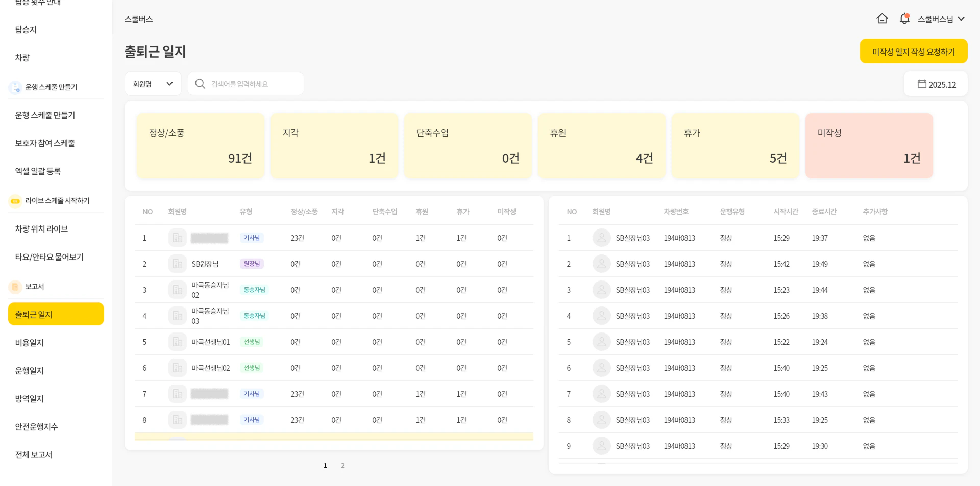Image resolution: width=980 pixels, height=486 pixels.
Task: Click the avatar icon for SB원장님 row
Action: tap(177, 264)
